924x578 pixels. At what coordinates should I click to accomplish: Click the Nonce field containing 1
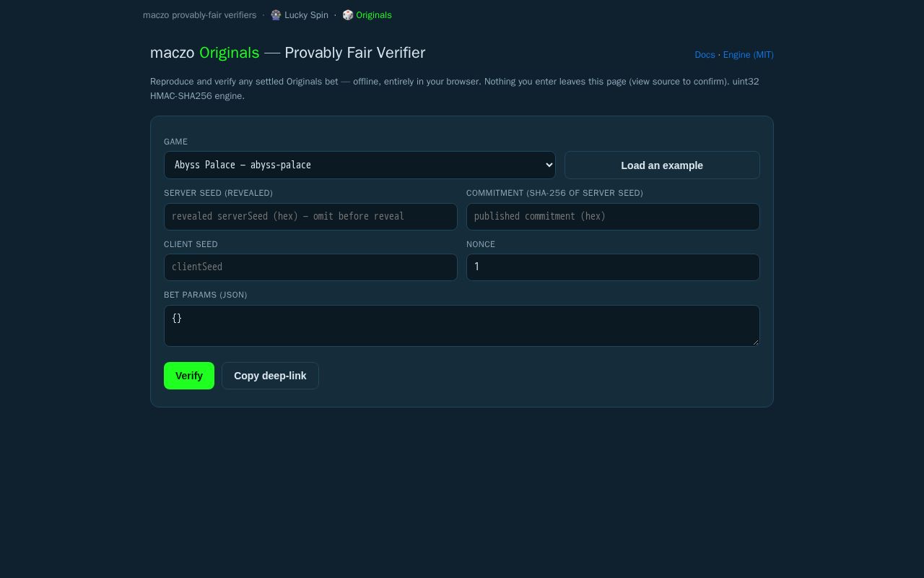coord(613,267)
